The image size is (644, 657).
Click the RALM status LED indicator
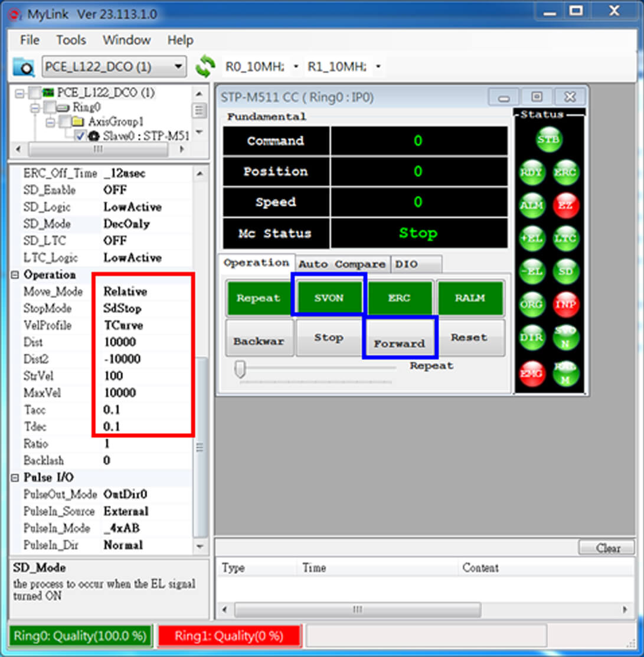565,373
